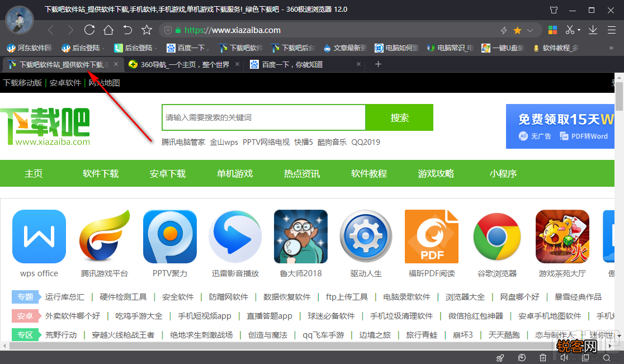
Task: Click the 腾讯游戏平台 app icon
Action: [x=104, y=237]
